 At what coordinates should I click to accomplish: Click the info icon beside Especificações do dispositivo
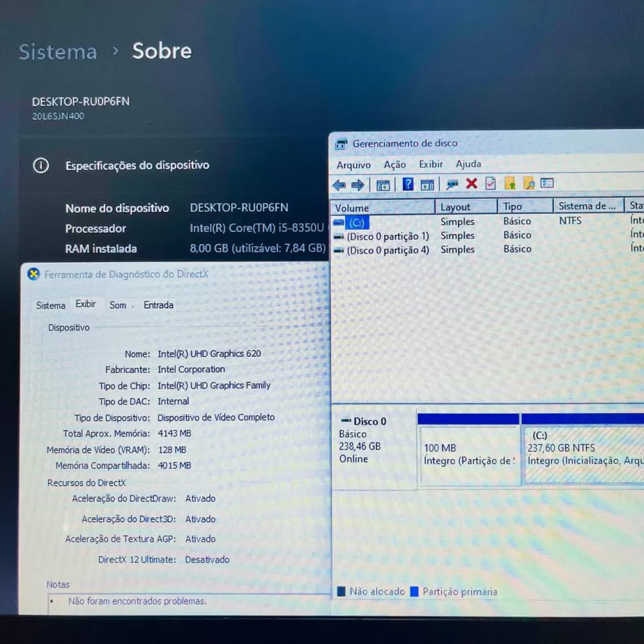pos(41,166)
